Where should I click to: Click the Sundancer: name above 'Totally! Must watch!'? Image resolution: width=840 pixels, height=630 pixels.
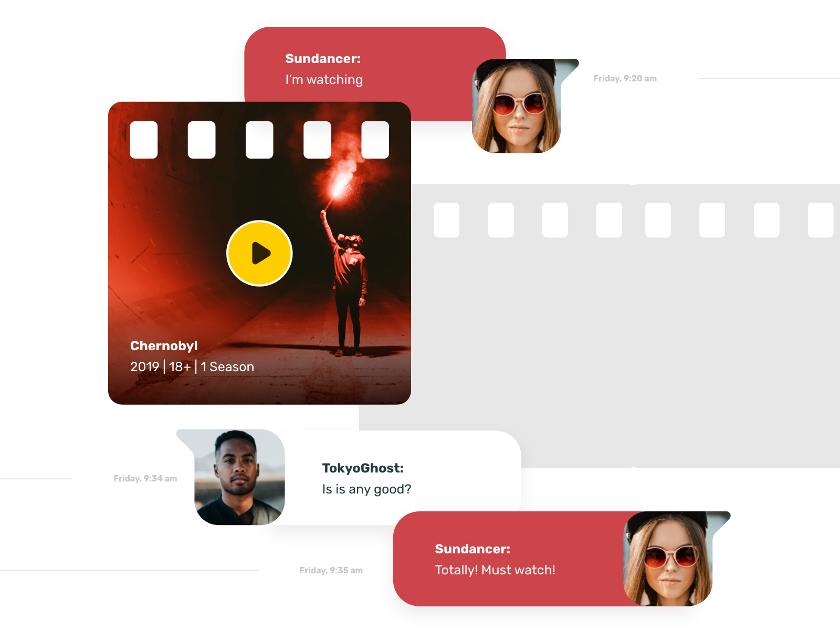click(x=472, y=549)
